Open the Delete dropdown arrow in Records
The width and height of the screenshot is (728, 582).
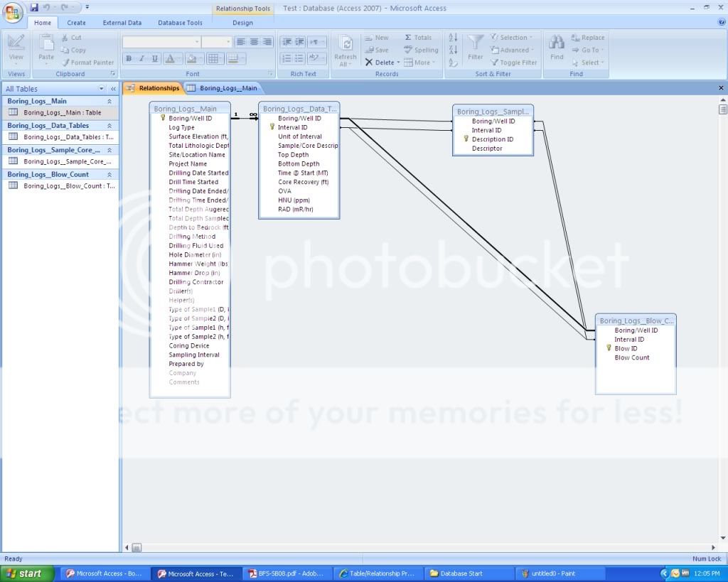398,63
